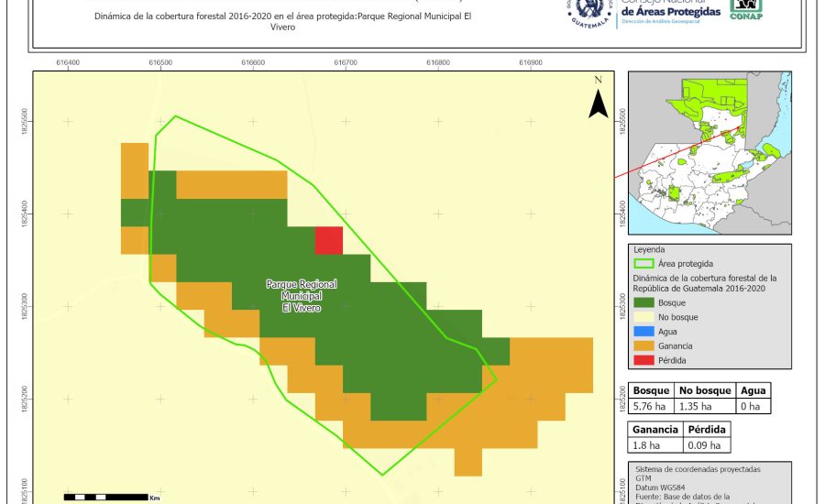Open the Guatemala inset locator map
The height and width of the screenshot is (504, 825).
point(709,152)
